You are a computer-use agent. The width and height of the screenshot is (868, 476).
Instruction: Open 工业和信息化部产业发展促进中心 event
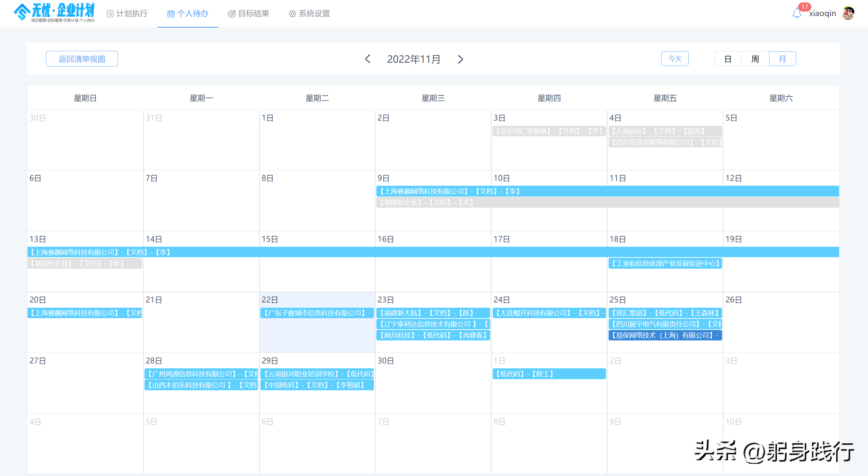(665, 263)
